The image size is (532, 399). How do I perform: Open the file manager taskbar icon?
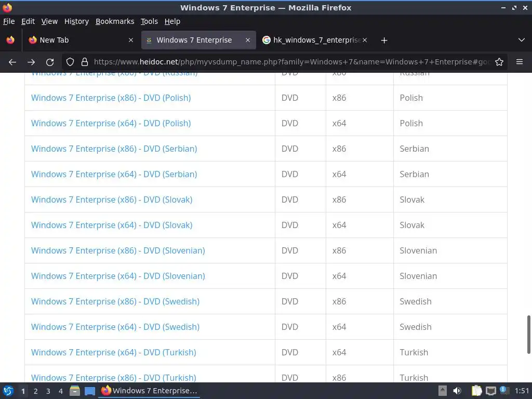(75, 391)
